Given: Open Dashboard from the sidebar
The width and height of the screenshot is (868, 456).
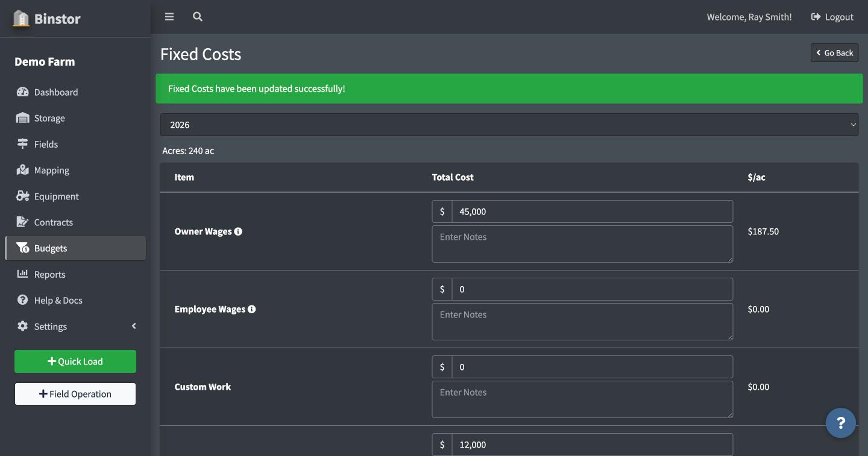Looking at the screenshot, I should [x=75, y=92].
